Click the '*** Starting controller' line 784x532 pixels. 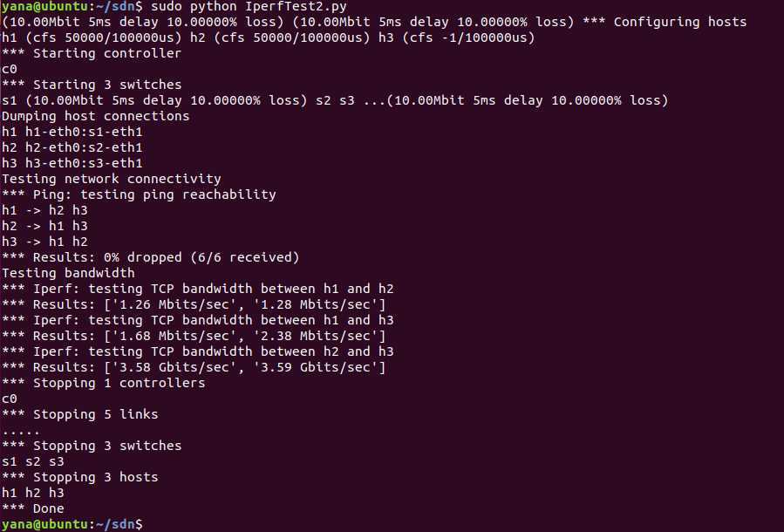[x=92, y=53]
